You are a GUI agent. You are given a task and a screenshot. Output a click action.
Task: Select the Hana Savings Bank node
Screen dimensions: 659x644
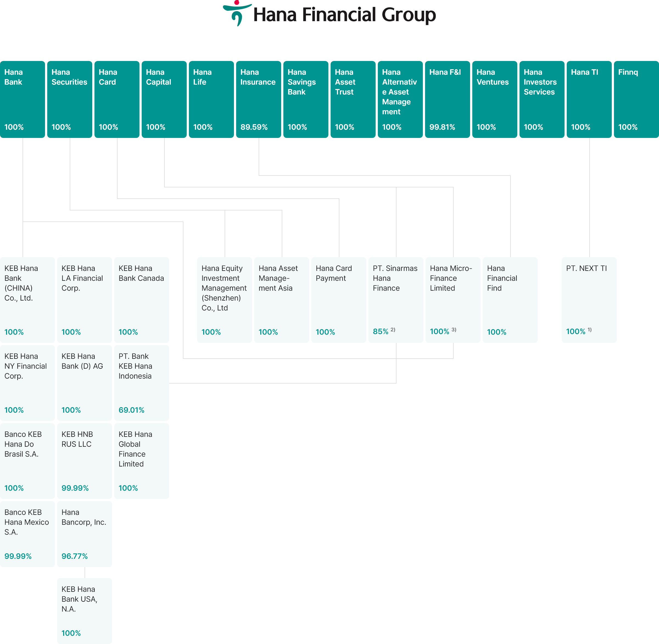click(305, 99)
